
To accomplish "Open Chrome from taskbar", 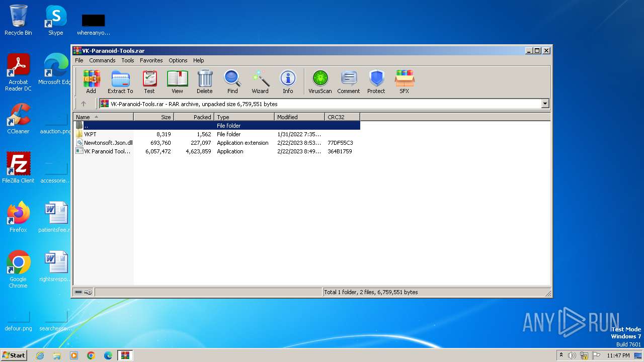I will pos(91,355).
